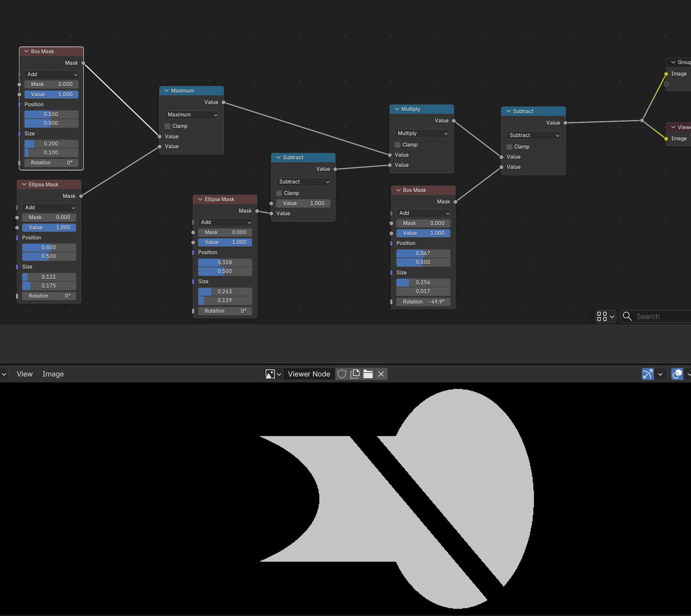Open the Maximum operation dropdown
The image size is (691, 616).
192,114
